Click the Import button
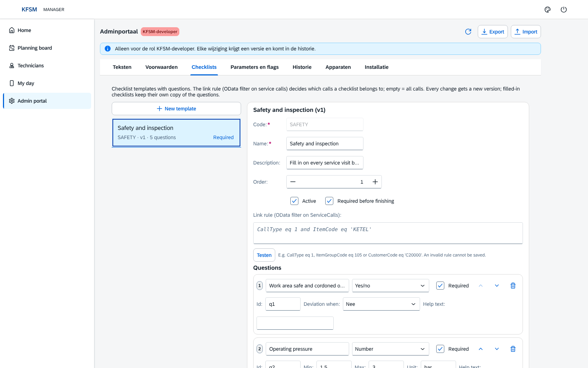The height and width of the screenshot is (368, 588). point(526,32)
